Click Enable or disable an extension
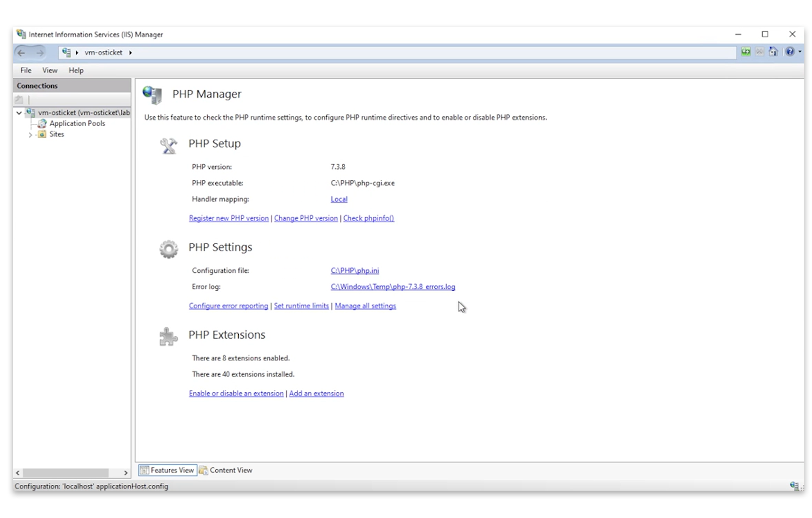The image size is (812, 518). [236, 393]
